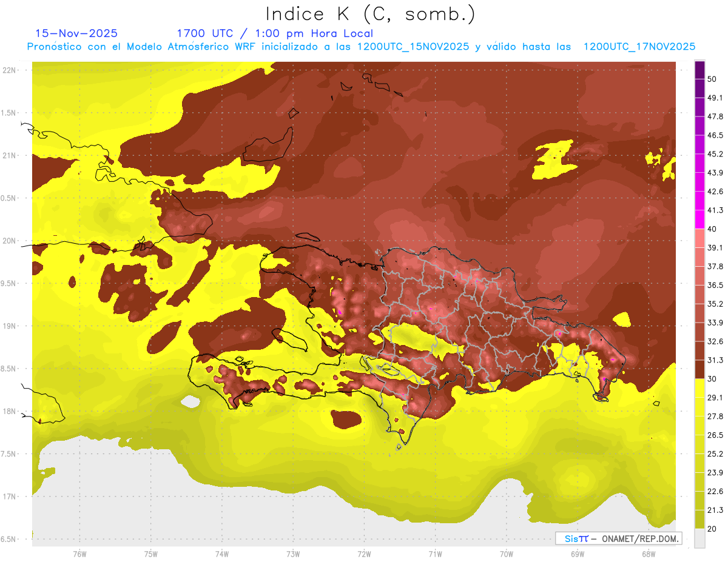Viewport: 728px width, 562px height.
Task: Click the colorbar value "20"
Action: click(x=712, y=529)
